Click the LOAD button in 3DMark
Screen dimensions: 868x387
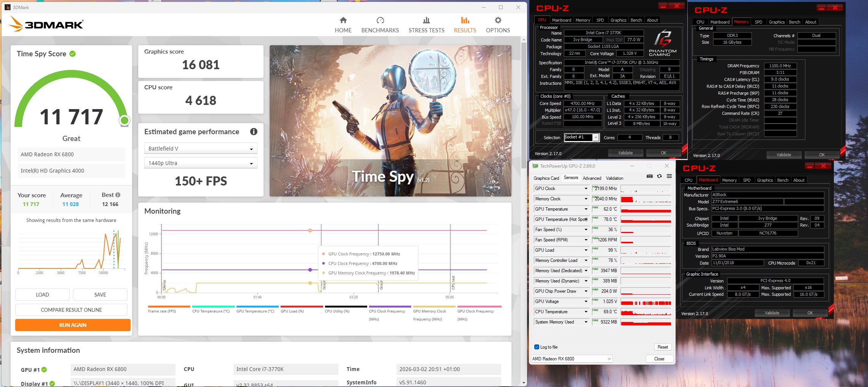(x=43, y=295)
